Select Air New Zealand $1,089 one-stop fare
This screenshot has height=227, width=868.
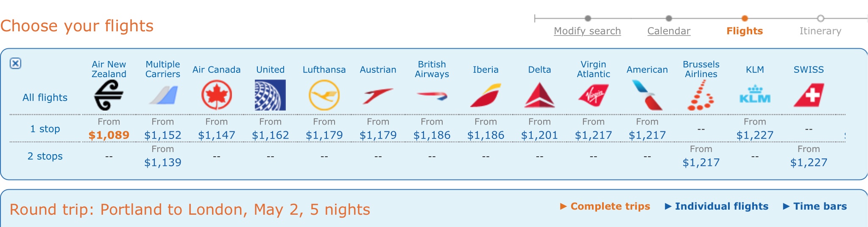click(109, 135)
